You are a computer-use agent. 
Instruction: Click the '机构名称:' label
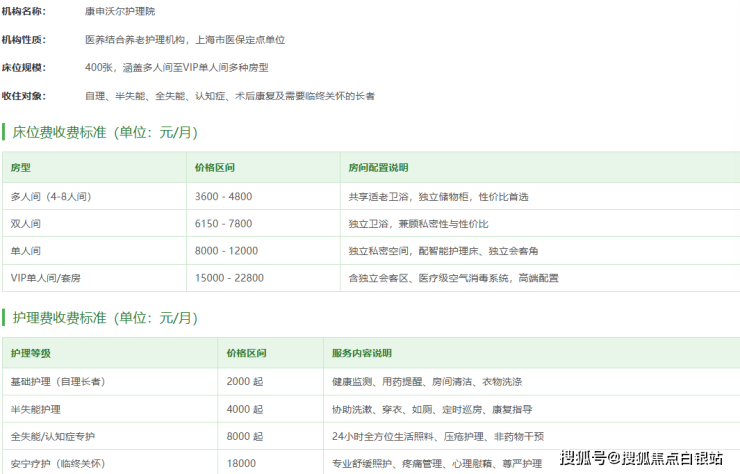(24, 11)
